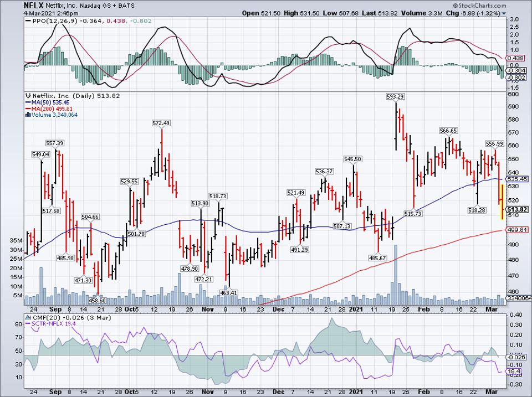Screen dimensions: 532x397
Task: Expand the dropdown arrow after the Chg percentage
Action: tap(504, 13)
